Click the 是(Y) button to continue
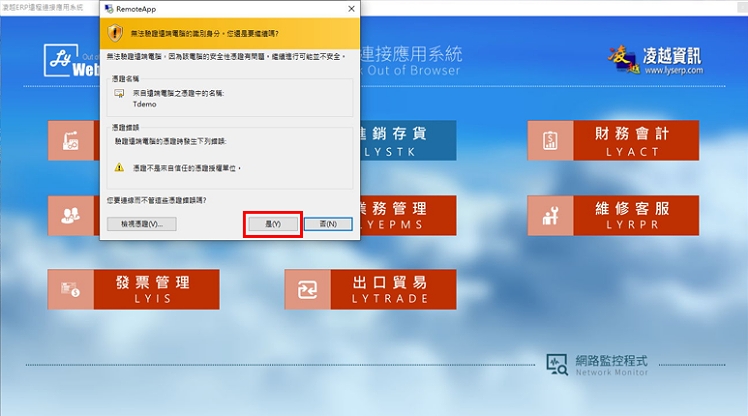This screenshot has height=416, width=748. click(x=272, y=224)
